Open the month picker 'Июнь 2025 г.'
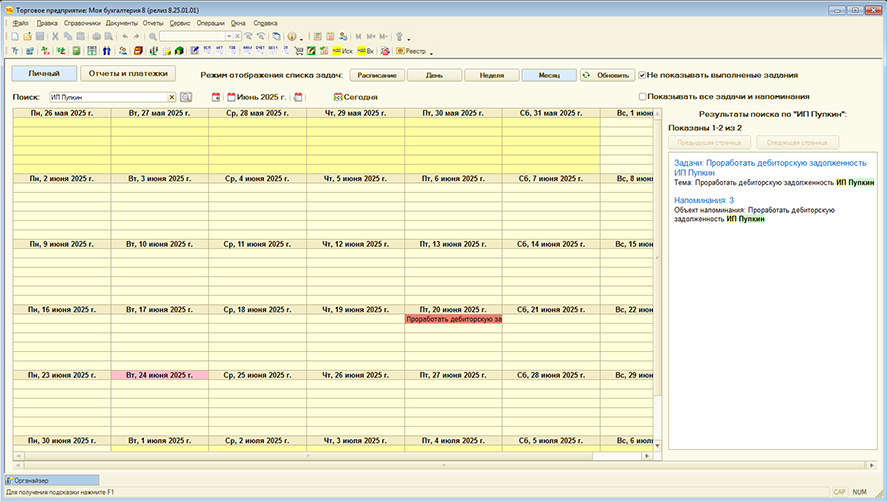The width and height of the screenshot is (887, 501). [257, 97]
